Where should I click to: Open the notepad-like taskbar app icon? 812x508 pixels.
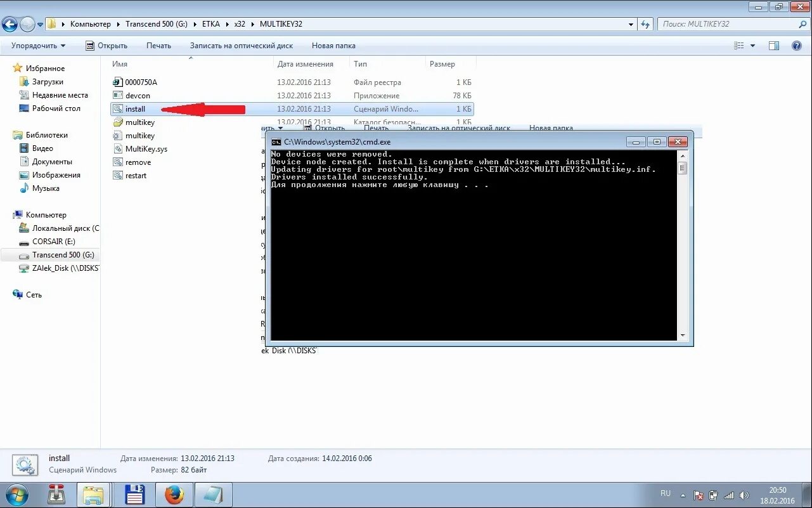213,495
